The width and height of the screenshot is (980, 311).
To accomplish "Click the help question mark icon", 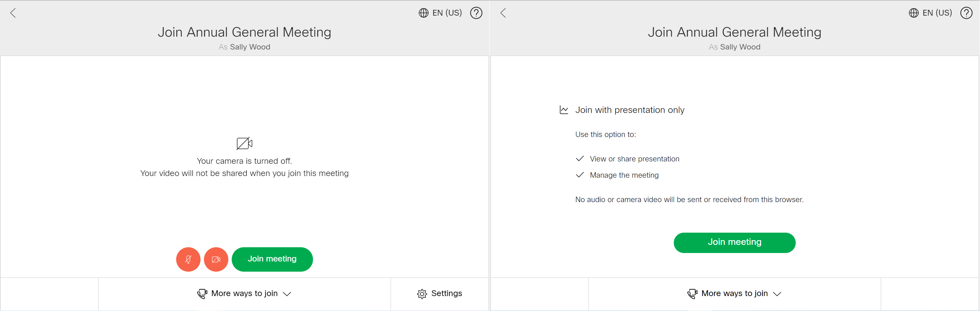I will [x=476, y=13].
